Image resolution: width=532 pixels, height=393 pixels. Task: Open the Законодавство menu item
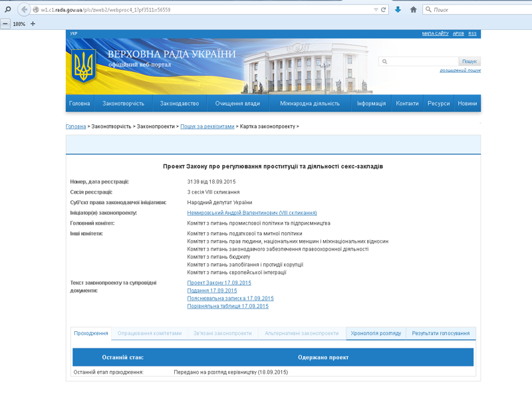click(x=180, y=103)
